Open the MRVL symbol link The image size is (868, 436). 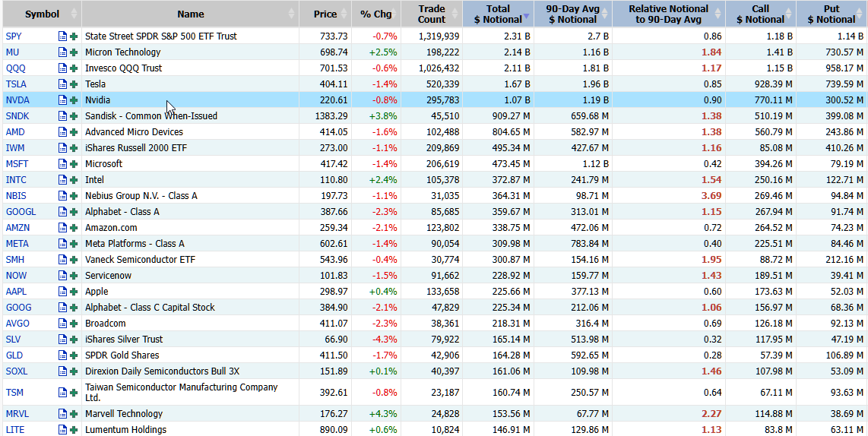pos(17,414)
